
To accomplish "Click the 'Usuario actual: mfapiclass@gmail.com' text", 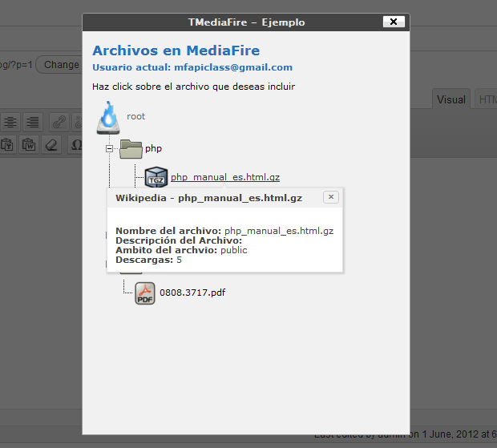I will click(x=192, y=67).
